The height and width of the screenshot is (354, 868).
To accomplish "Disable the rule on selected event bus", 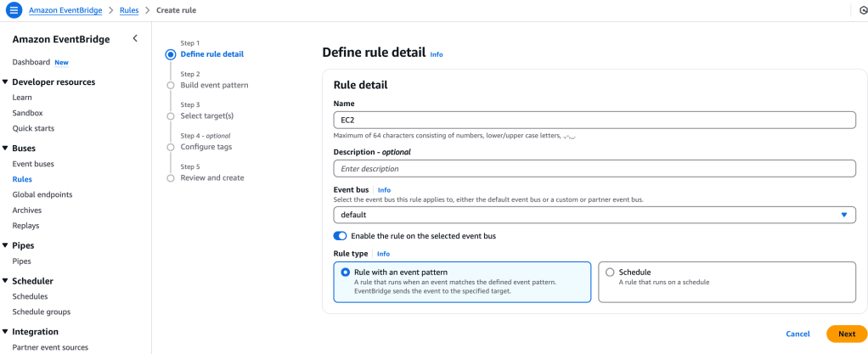I will coord(341,236).
